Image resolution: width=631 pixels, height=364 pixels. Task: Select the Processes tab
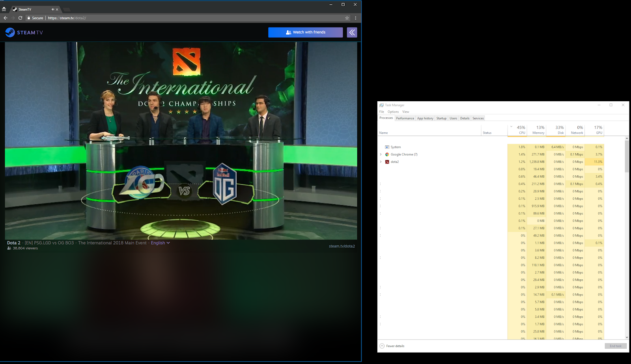pos(386,118)
